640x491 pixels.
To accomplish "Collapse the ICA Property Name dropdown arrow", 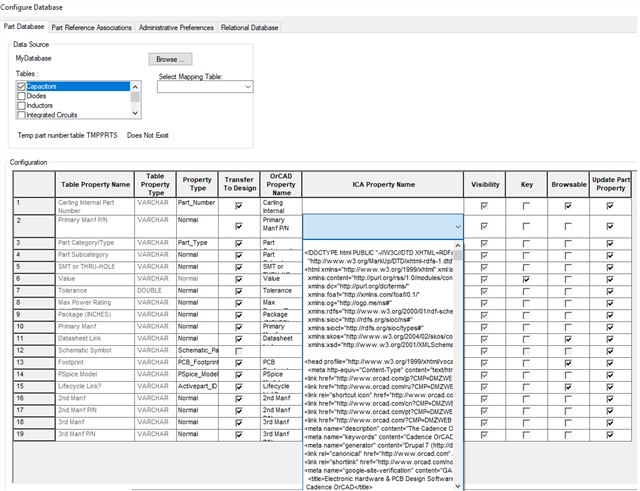I will pyautogui.click(x=458, y=227).
